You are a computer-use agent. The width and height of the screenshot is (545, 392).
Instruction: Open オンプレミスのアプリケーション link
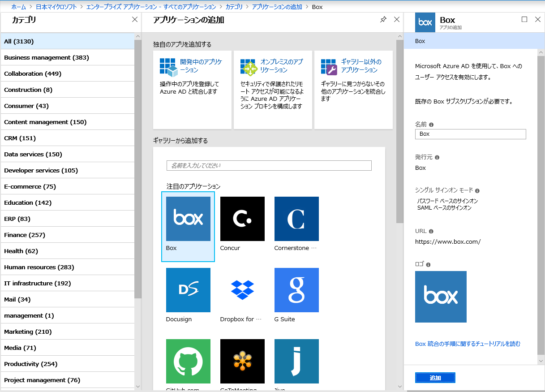click(x=282, y=66)
